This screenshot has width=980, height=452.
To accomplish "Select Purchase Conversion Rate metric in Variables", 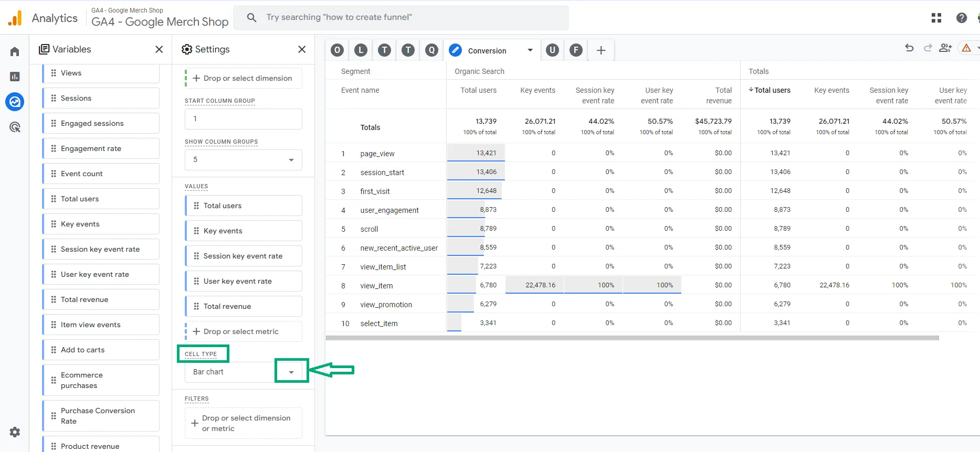I will 101,416.
